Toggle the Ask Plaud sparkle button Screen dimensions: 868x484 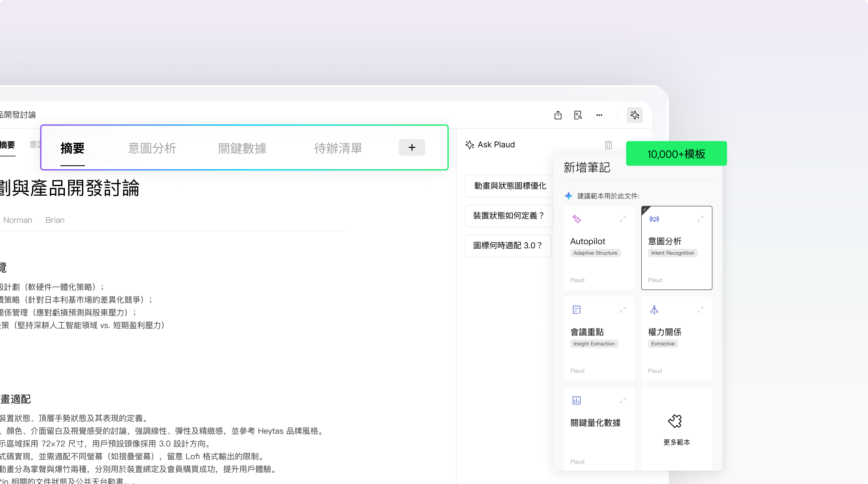pyautogui.click(x=635, y=115)
